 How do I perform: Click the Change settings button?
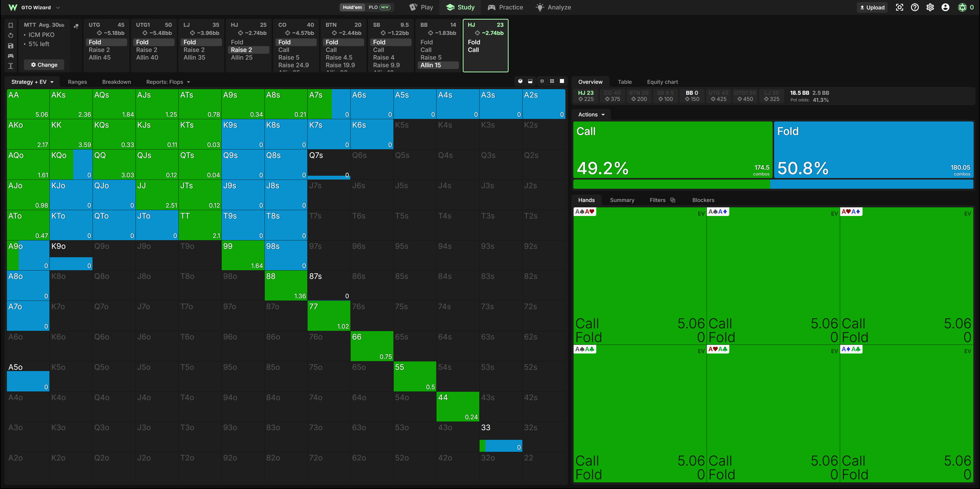click(44, 65)
